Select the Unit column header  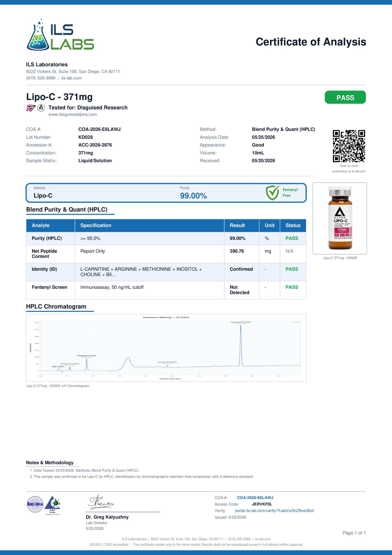(270, 225)
